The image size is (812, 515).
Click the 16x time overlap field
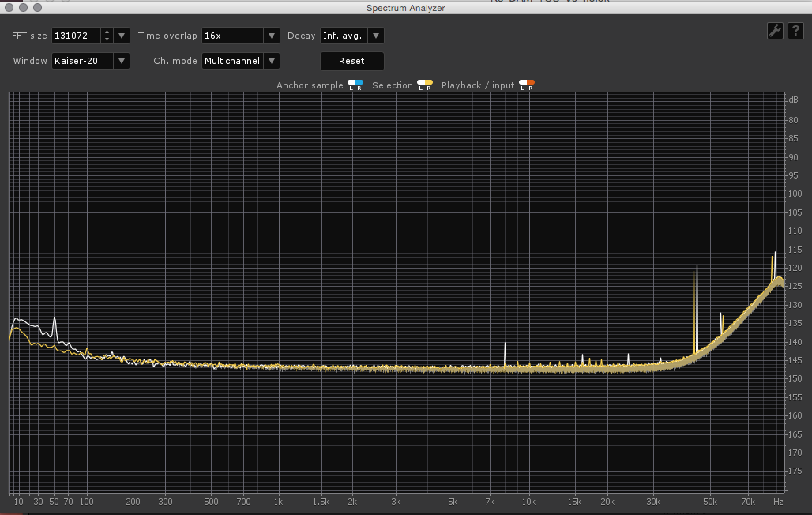point(232,36)
